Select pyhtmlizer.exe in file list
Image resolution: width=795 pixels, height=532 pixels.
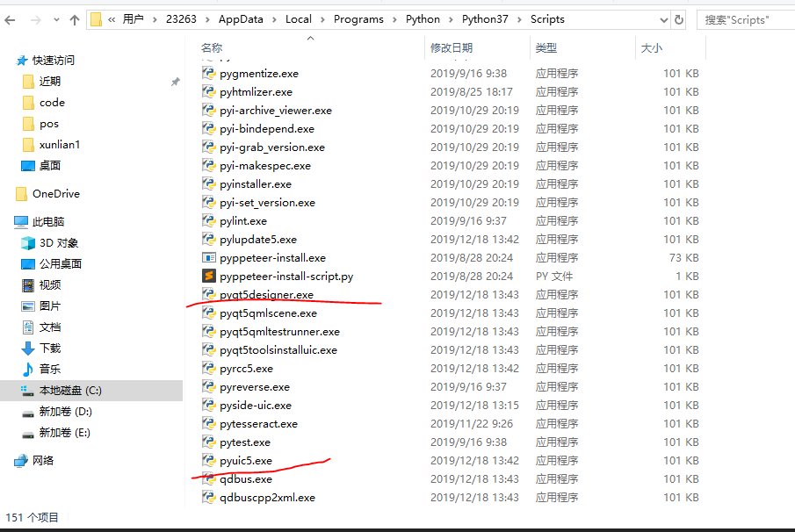pos(256,92)
